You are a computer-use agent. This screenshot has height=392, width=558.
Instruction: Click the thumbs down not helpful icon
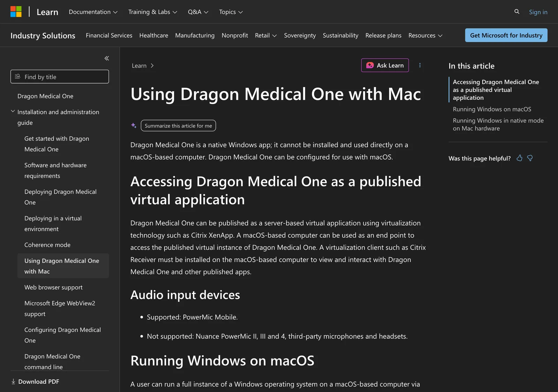coord(530,158)
